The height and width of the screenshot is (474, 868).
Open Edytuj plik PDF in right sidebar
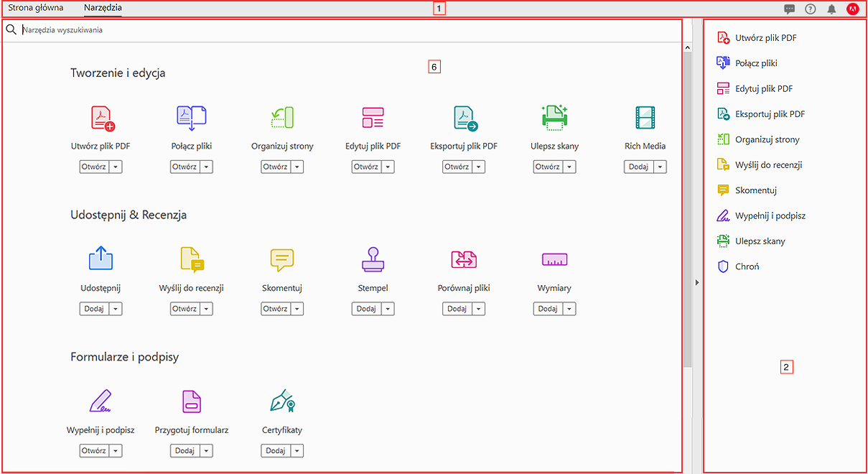tap(755, 89)
